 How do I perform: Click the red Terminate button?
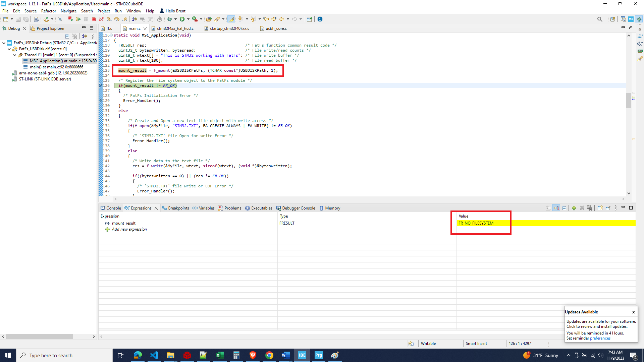tap(94, 19)
